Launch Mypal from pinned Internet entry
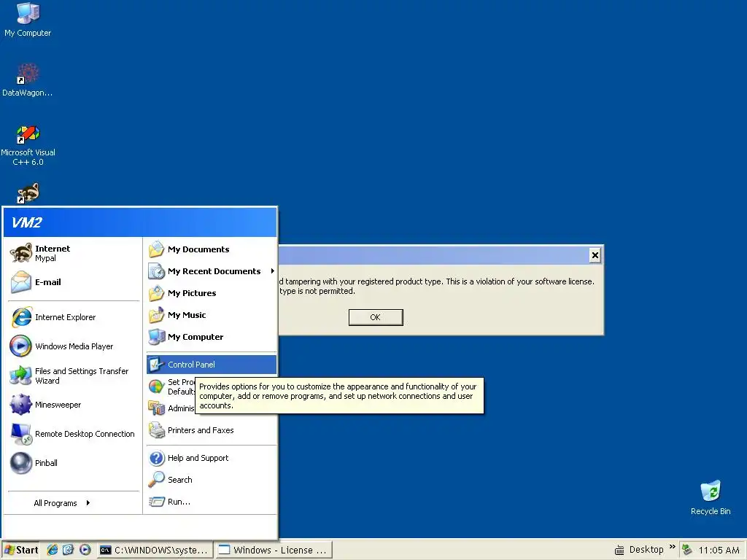The image size is (747, 560). (74, 253)
